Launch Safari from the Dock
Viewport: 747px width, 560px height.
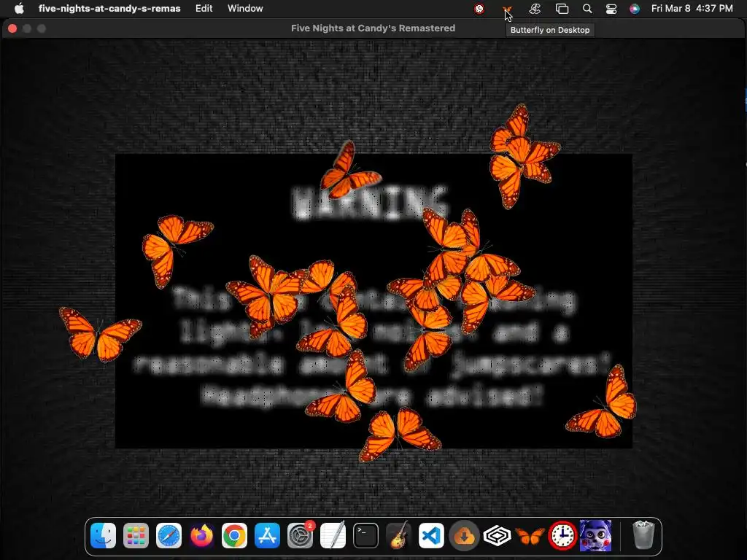169,536
